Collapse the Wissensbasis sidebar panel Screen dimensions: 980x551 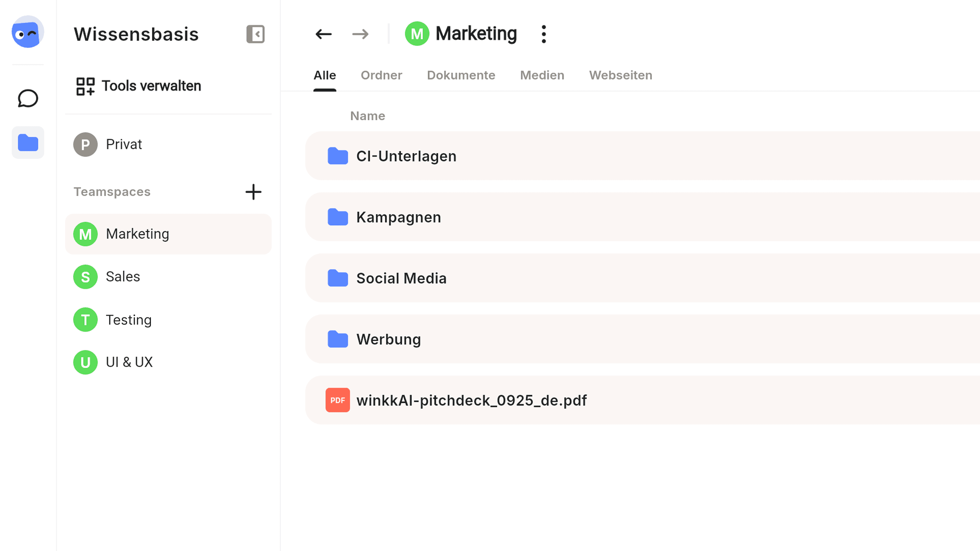point(256,34)
